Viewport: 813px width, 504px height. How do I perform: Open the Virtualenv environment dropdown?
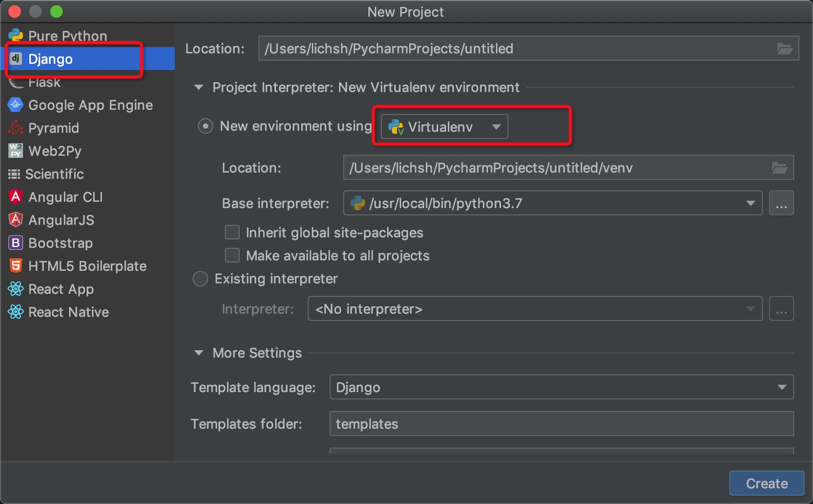click(x=444, y=127)
